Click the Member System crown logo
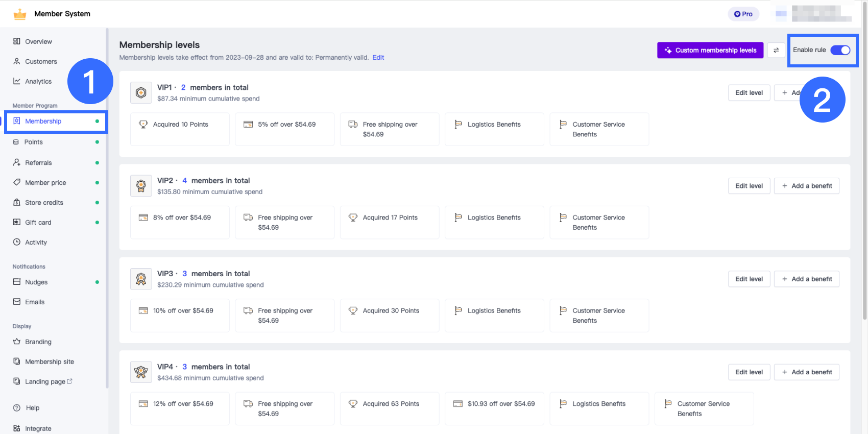Screen dimensions: 868x434 point(20,14)
